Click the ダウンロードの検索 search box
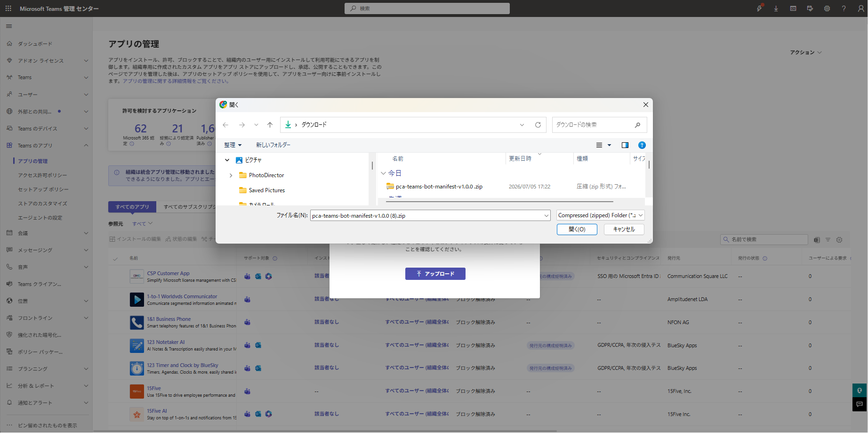868x433 pixels. point(599,125)
